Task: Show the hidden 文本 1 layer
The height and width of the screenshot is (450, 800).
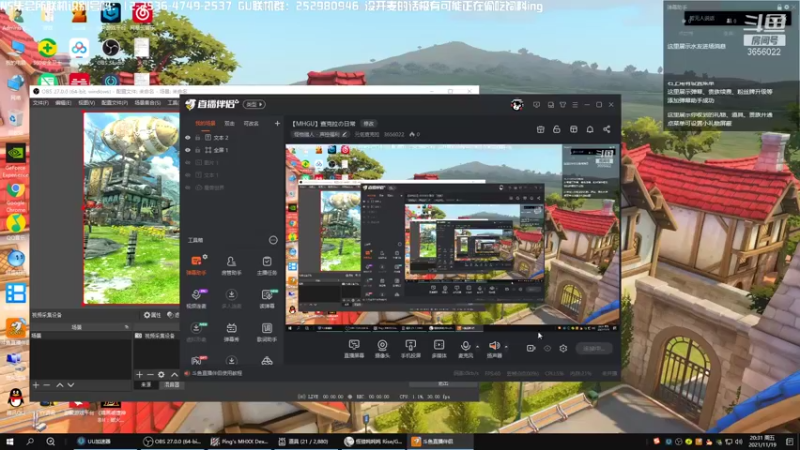Action: tap(188, 175)
